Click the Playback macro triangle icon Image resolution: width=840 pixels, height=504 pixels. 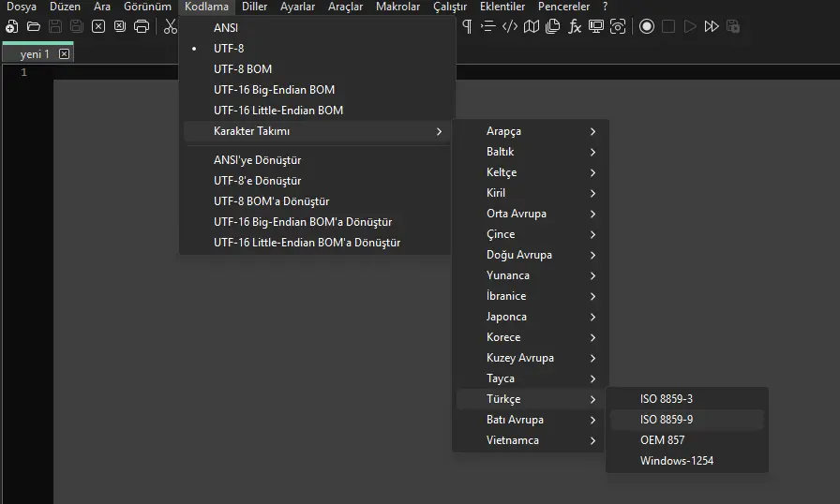(x=690, y=26)
